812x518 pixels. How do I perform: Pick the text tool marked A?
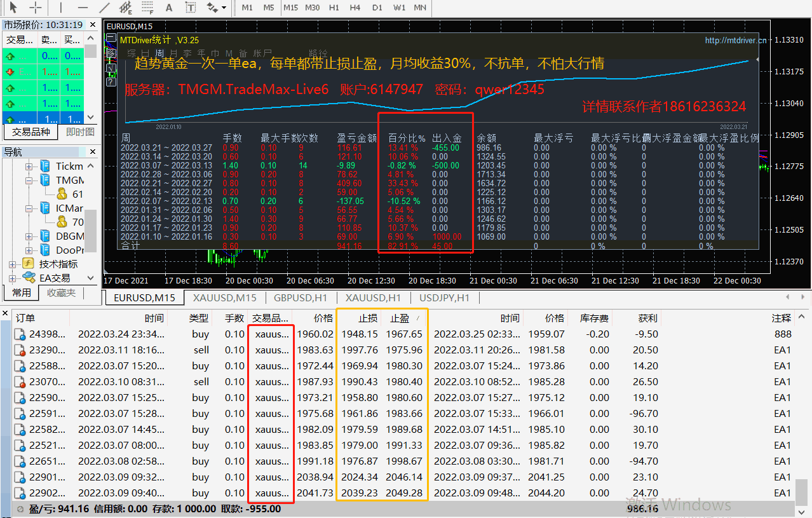coord(168,8)
